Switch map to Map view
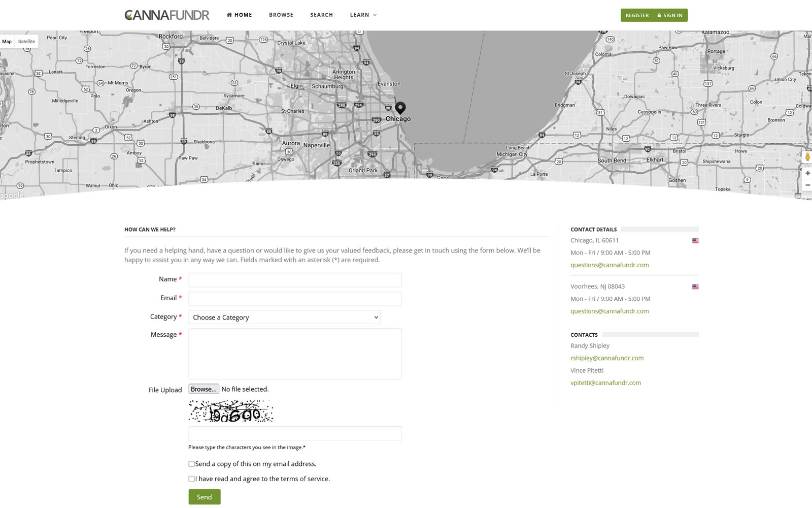 pyautogui.click(x=7, y=42)
